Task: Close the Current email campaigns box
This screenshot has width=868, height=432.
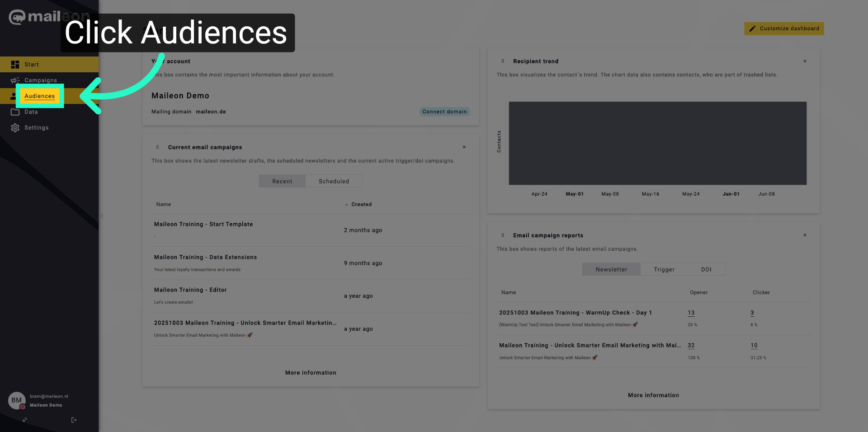Action: [464, 147]
